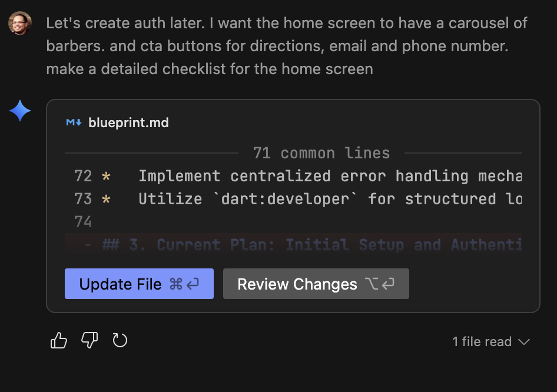This screenshot has width=557, height=392.
Task: Select the blueprint.md tab label
Action: [x=127, y=122]
